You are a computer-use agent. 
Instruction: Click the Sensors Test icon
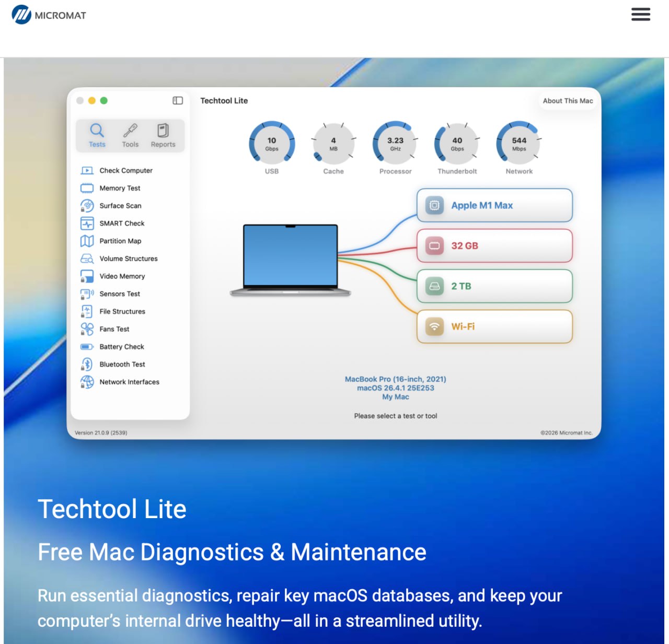(87, 294)
